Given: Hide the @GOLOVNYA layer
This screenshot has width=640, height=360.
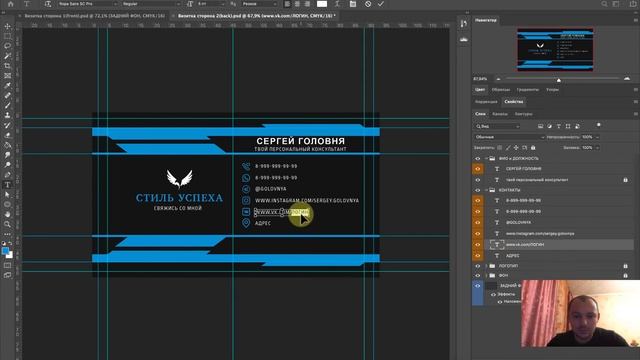Looking at the screenshot, I should pyautogui.click(x=478, y=222).
